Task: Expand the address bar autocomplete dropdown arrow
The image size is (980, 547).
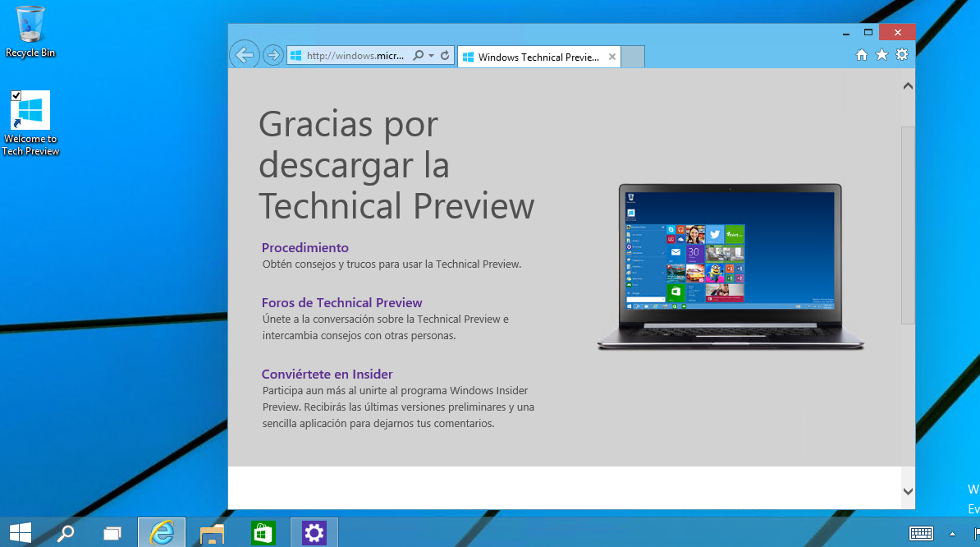Action: [x=431, y=56]
